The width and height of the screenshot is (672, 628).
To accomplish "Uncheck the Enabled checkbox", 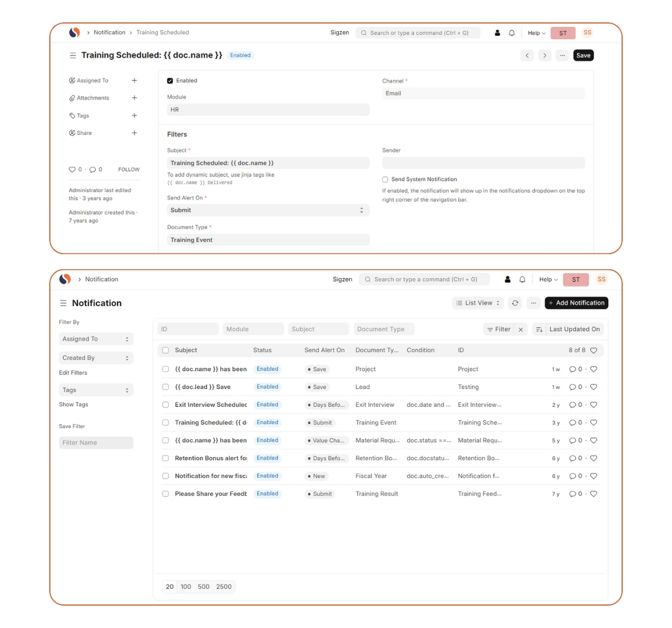I will pyautogui.click(x=170, y=81).
